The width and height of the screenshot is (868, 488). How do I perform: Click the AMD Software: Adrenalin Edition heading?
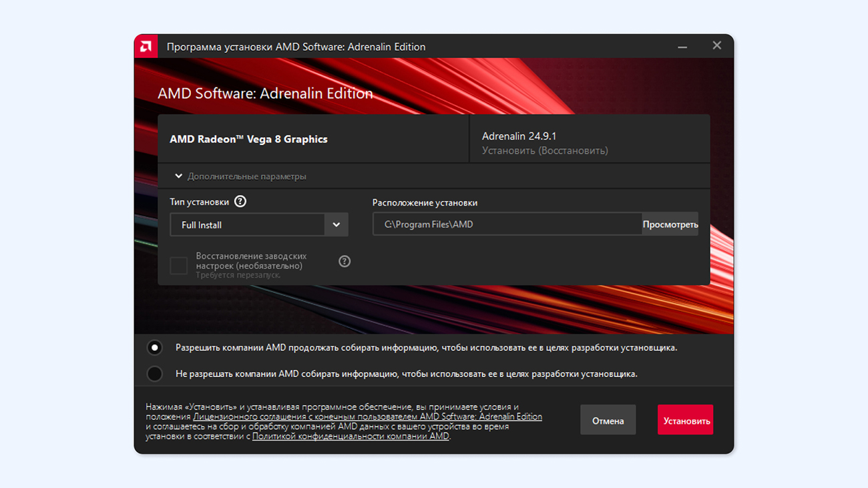(265, 93)
